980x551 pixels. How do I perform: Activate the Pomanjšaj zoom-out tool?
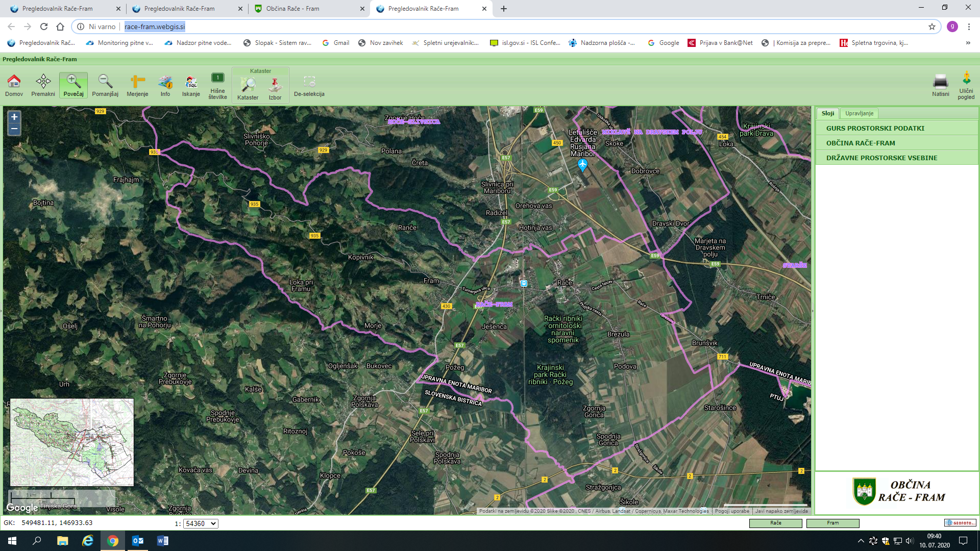(105, 85)
